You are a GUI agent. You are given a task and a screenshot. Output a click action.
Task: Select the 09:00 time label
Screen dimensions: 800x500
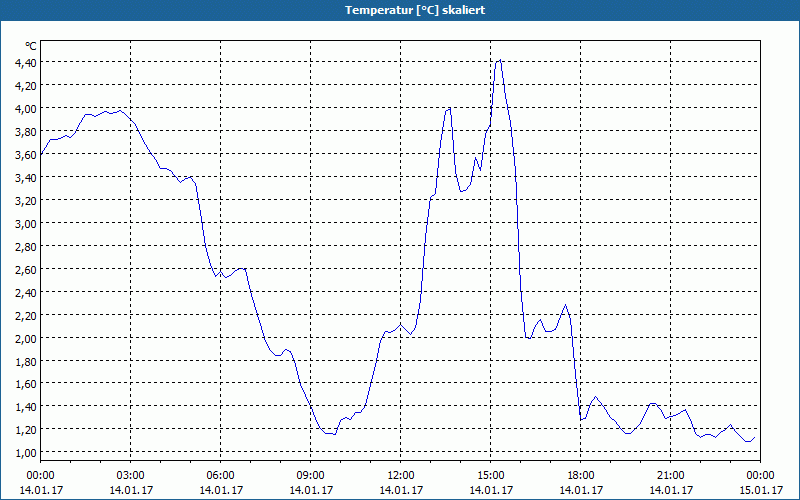(x=311, y=476)
